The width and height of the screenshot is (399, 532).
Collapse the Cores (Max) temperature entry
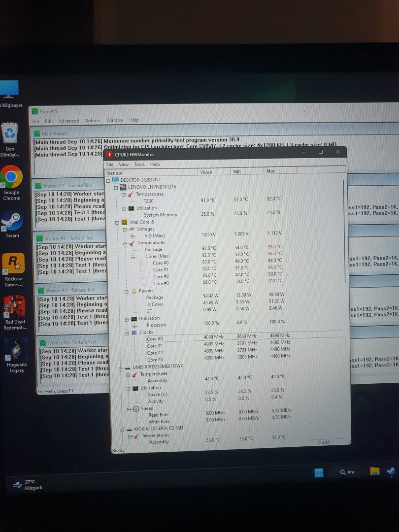[133, 257]
